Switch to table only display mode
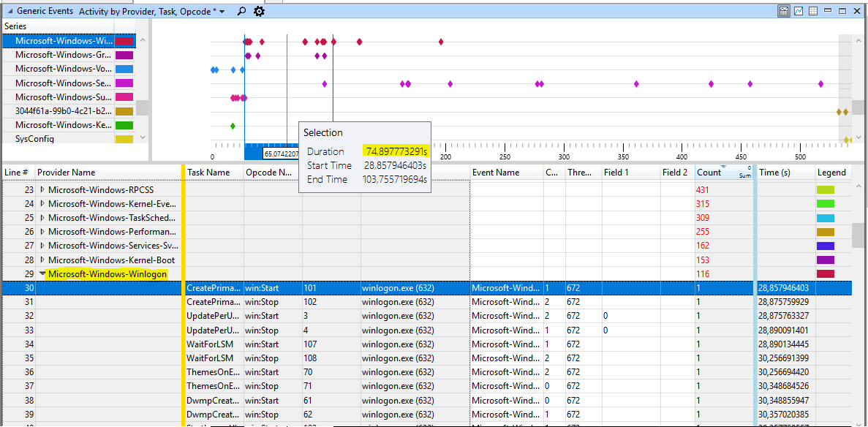 pyautogui.click(x=813, y=11)
